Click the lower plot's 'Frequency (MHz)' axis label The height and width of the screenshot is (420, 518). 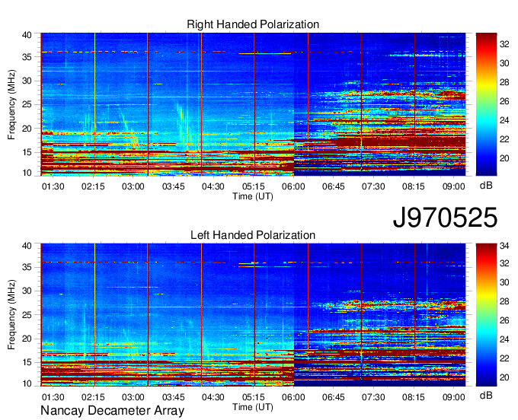pos(11,315)
